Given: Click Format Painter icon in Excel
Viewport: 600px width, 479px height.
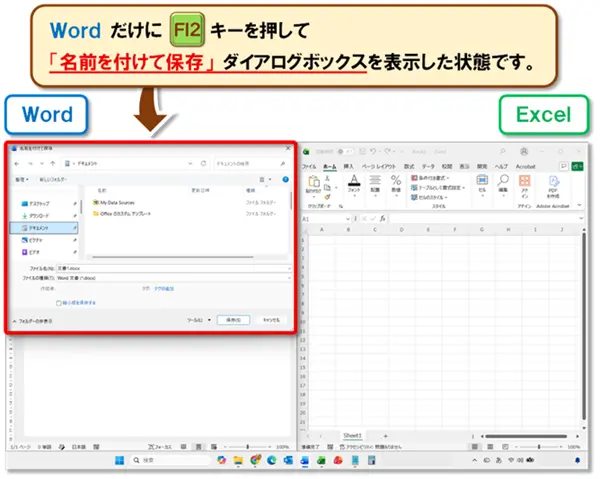Looking at the screenshot, I should click(x=327, y=197).
